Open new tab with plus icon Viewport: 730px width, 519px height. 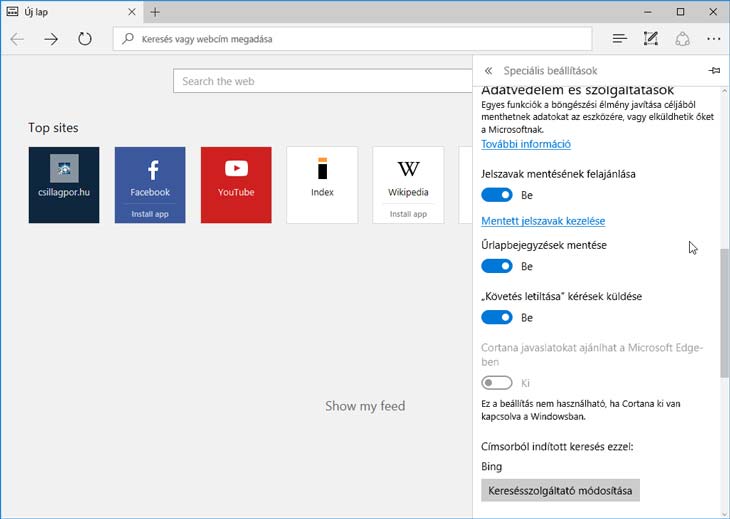[155, 12]
